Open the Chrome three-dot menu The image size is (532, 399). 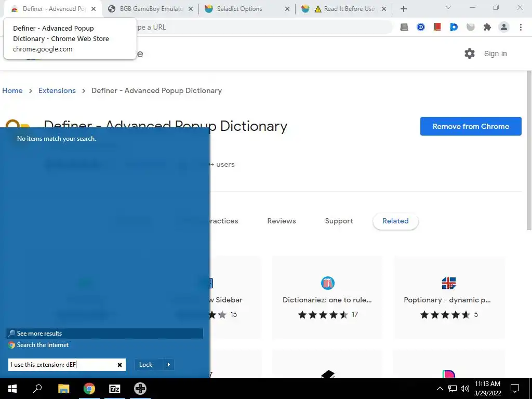coord(521,27)
